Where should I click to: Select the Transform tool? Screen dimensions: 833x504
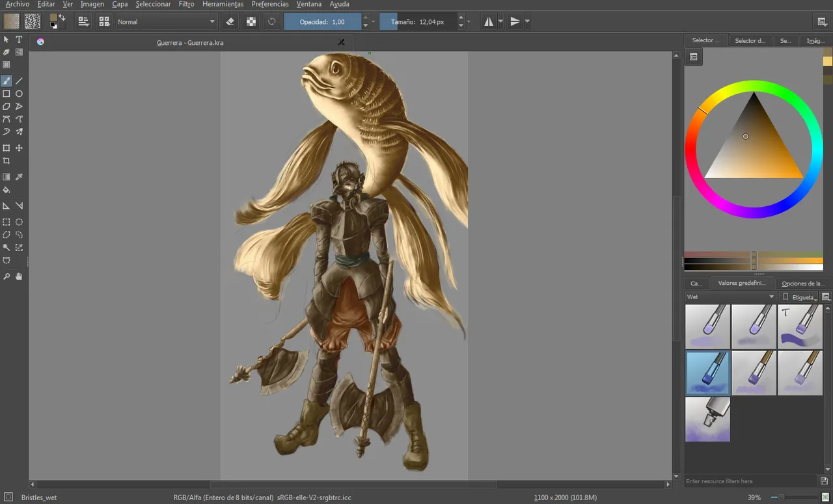click(7, 148)
